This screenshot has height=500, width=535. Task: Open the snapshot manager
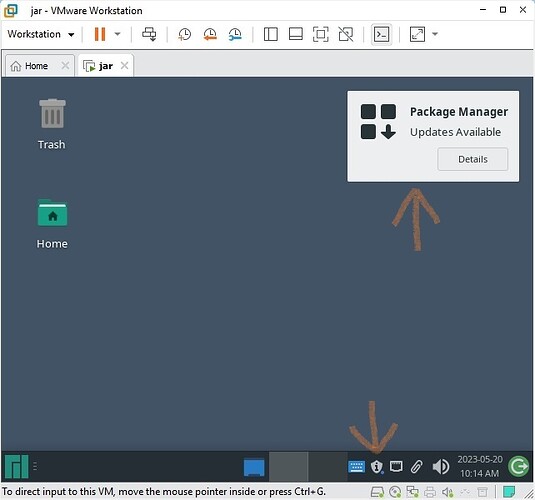[x=235, y=34]
